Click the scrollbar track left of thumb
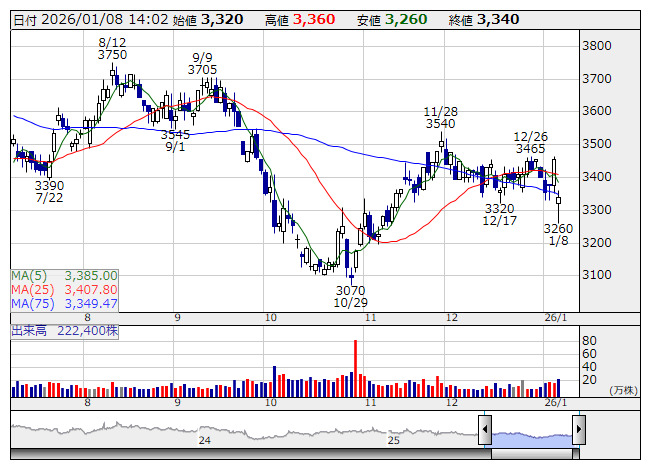The height and width of the screenshot is (470, 653). [251, 454]
